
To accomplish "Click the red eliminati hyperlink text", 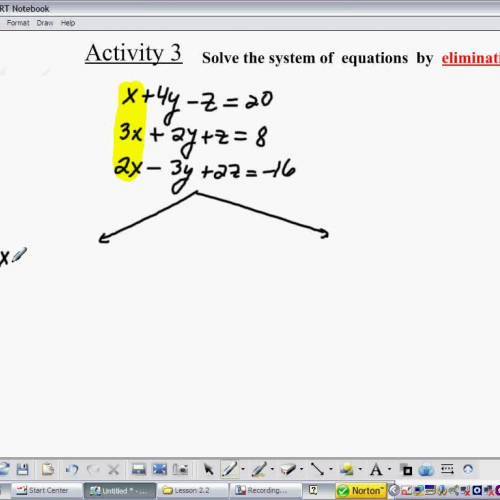I will click(471, 58).
